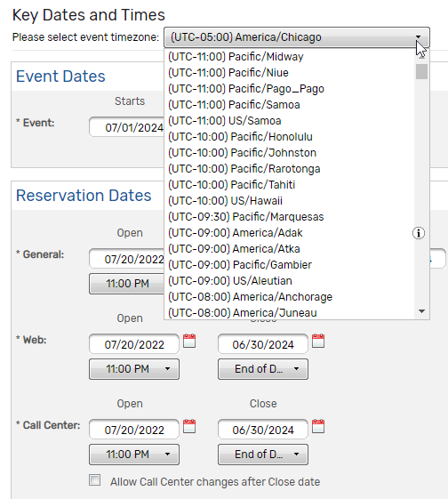Open the Web open time 11:00 PM dropdown
The height and width of the screenshot is (499, 448).
tap(134, 369)
